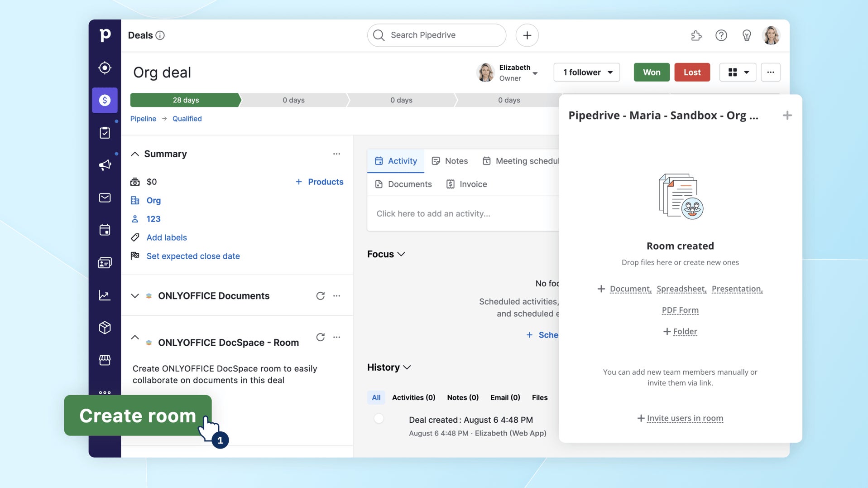Switch to the Invoice tab
The width and height of the screenshot is (868, 488).
point(467,184)
